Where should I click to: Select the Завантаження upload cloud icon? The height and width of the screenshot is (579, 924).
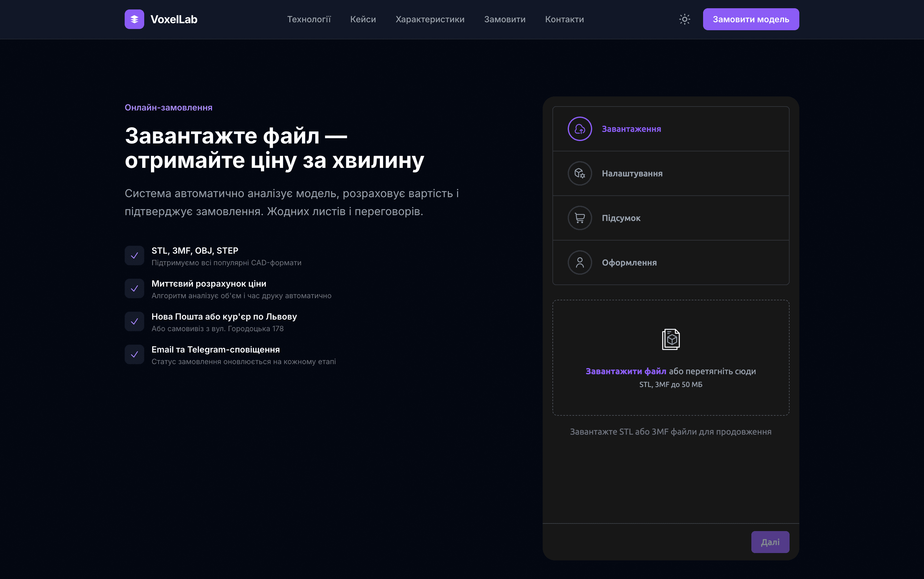tap(579, 129)
